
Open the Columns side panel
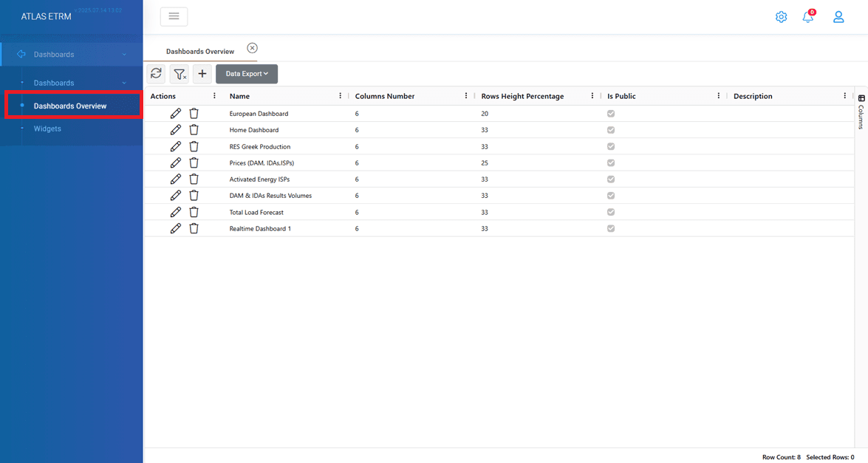[x=861, y=112]
